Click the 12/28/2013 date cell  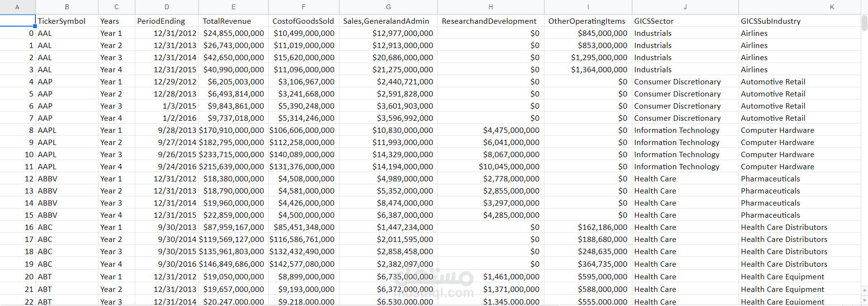point(167,94)
